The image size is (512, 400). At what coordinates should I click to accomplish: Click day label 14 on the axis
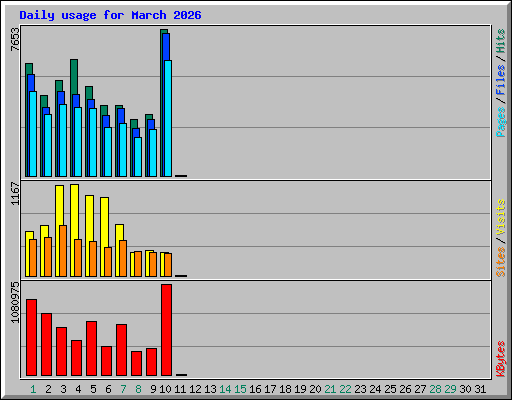[x=225, y=389]
